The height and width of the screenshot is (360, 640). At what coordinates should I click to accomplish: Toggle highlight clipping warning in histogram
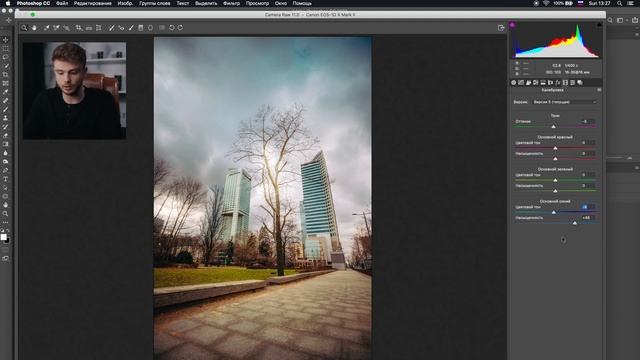[x=599, y=25]
